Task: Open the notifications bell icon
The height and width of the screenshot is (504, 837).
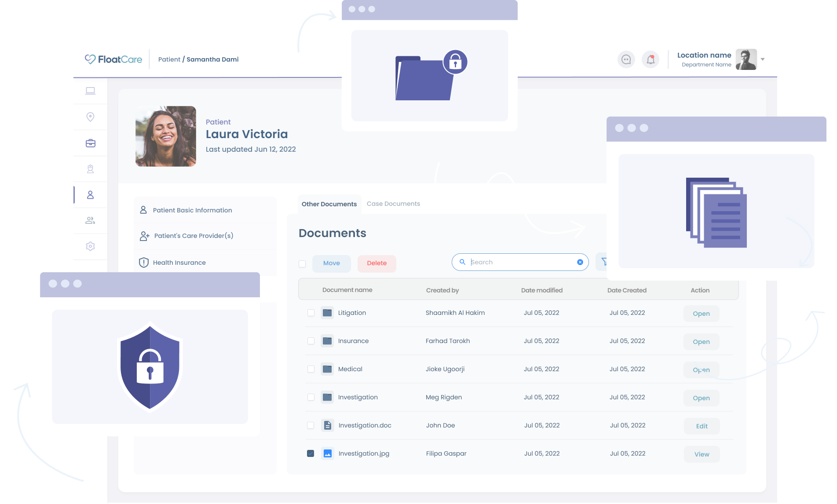Action: point(651,59)
